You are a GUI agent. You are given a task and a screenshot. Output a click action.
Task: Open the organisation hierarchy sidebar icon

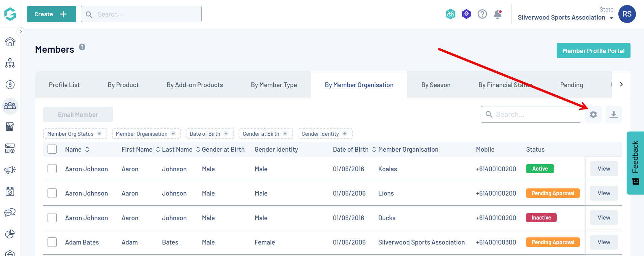click(10, 63)
